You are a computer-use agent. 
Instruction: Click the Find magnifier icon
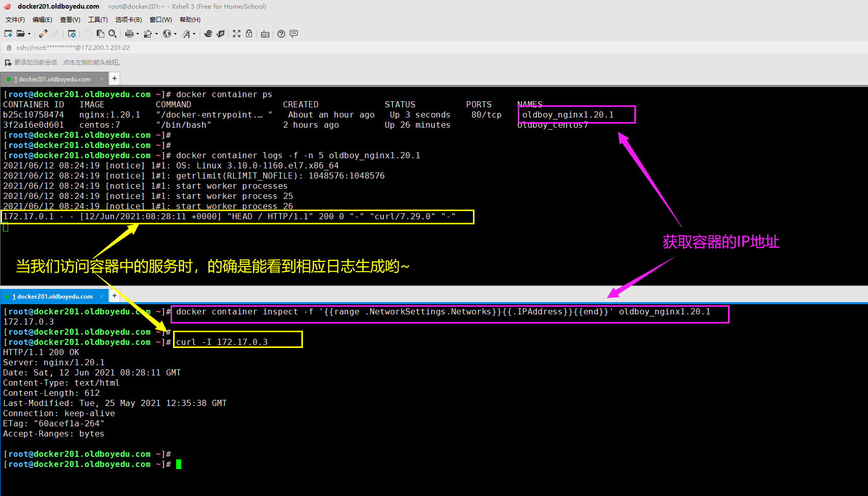[x=113, y=34]
